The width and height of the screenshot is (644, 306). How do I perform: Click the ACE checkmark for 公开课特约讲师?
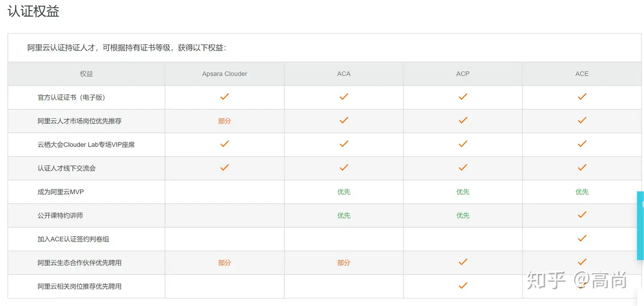click(x=582, y=215)
